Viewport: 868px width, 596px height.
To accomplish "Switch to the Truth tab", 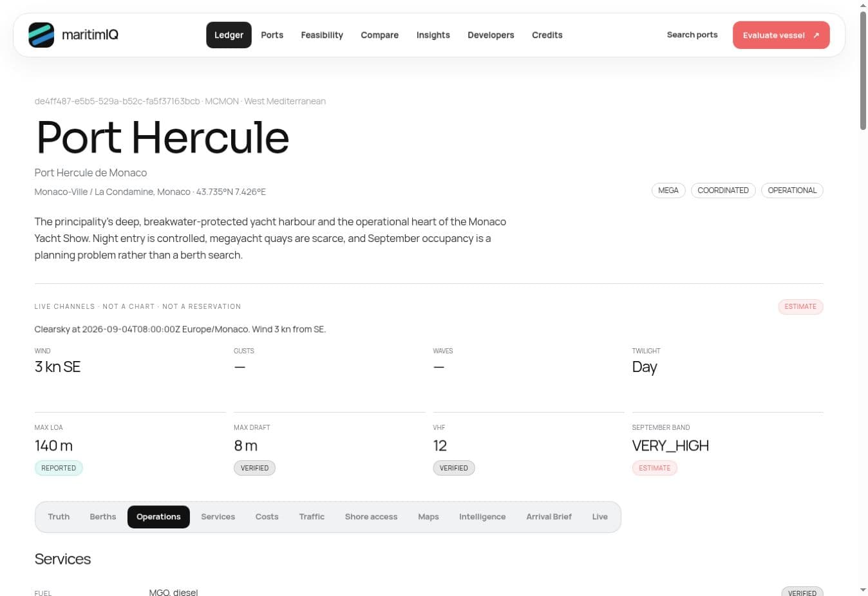I will 59,517.
